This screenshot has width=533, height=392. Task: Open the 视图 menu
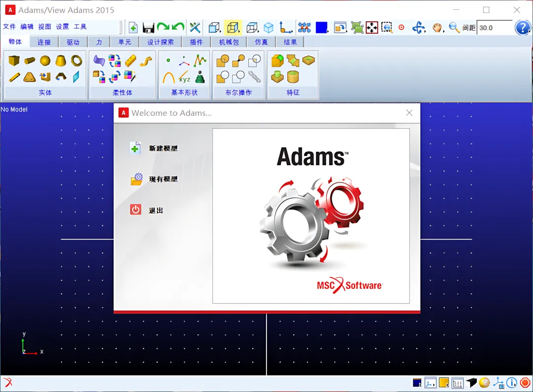coord(44,27)
